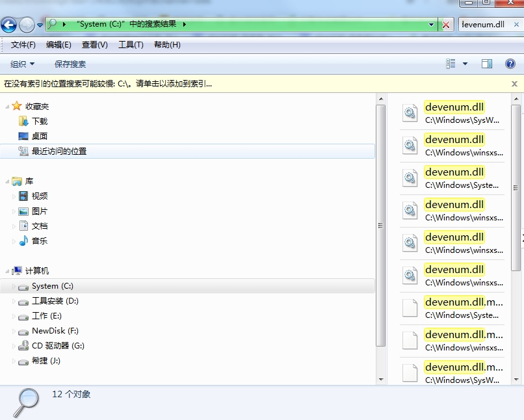Open the 编辑(E) menu
The image size is (524, 420).
(59, 45)
